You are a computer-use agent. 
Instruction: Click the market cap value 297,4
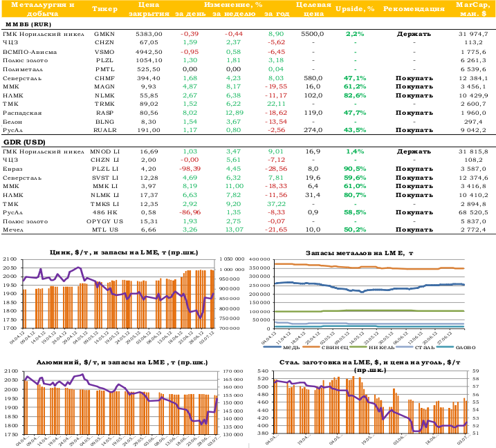[x=473, y=122]
